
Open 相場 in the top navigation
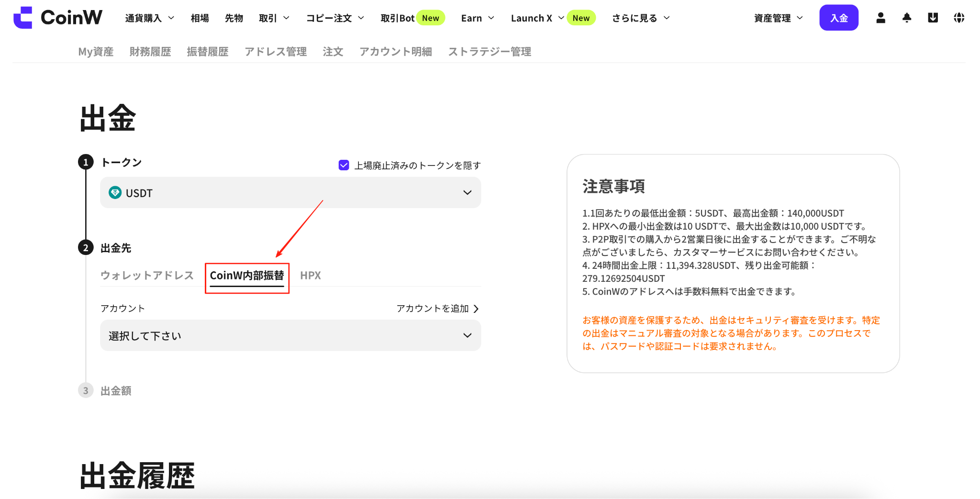[200, 18]
